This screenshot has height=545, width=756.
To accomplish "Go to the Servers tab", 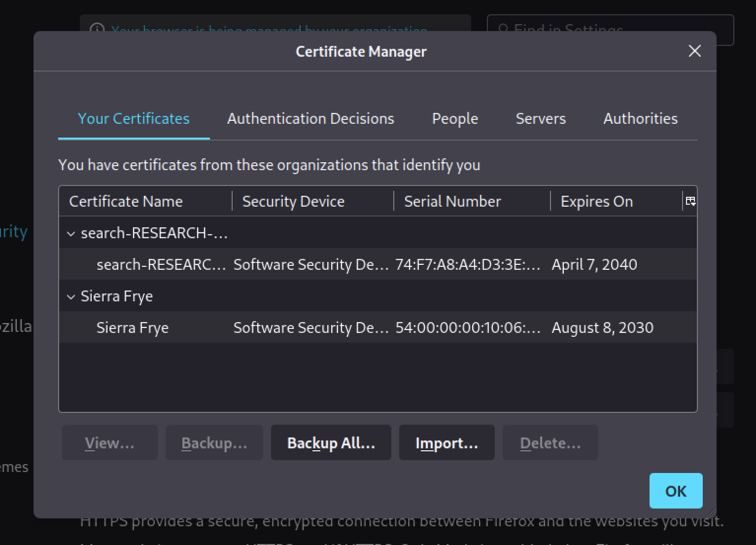I will pyautogui.click(x=540, y=119).
